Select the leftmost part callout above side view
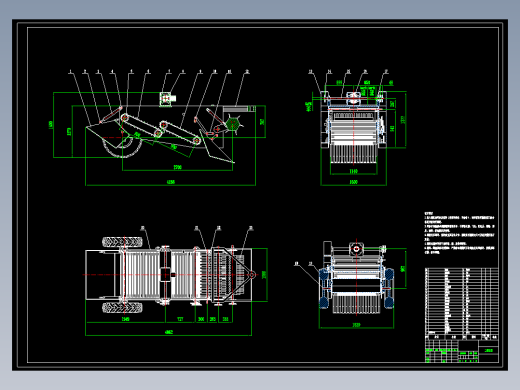The image size is (520, 390). tap(70, 71)
